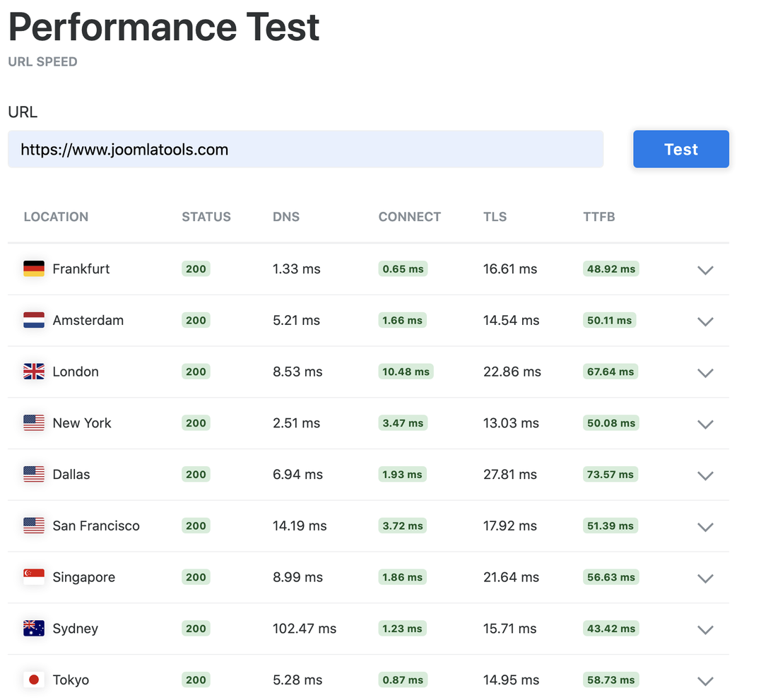Viewport: 761px width, 700px height.
Task: Click the 58.73 ms TTFB badge
Action: (611, 680)
